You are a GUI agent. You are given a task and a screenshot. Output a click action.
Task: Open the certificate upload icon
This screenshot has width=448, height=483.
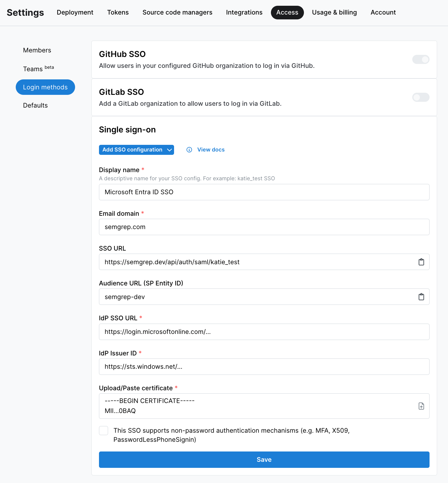[x=421, y=406]
